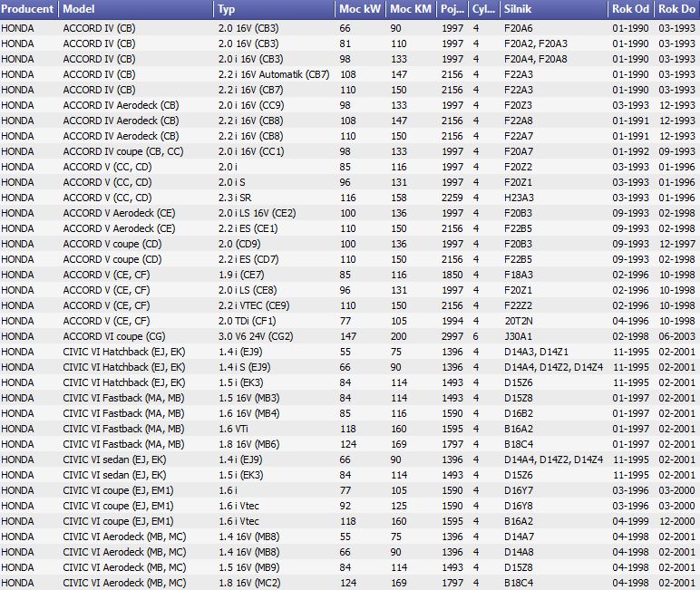Select the 2.2 i VTEC (CE9) cell
Image resolution: width=700 pixels, height=590 pixels.
pos(254,305)
